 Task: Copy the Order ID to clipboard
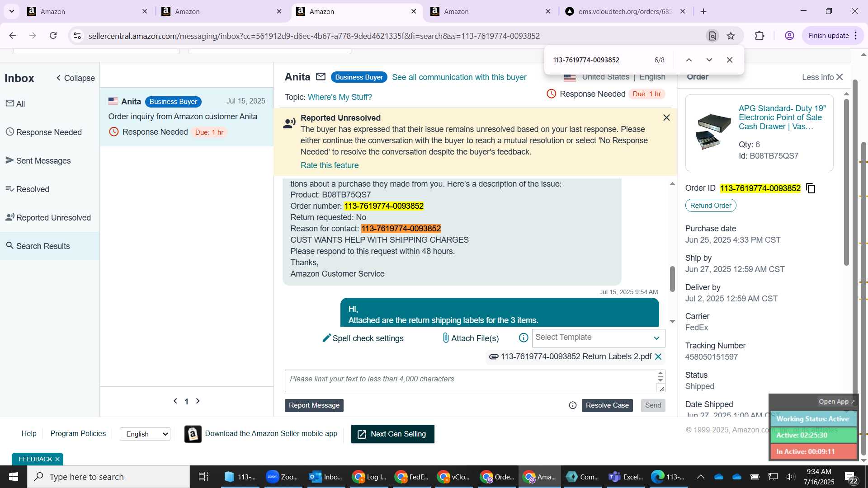tap(811, 188)
